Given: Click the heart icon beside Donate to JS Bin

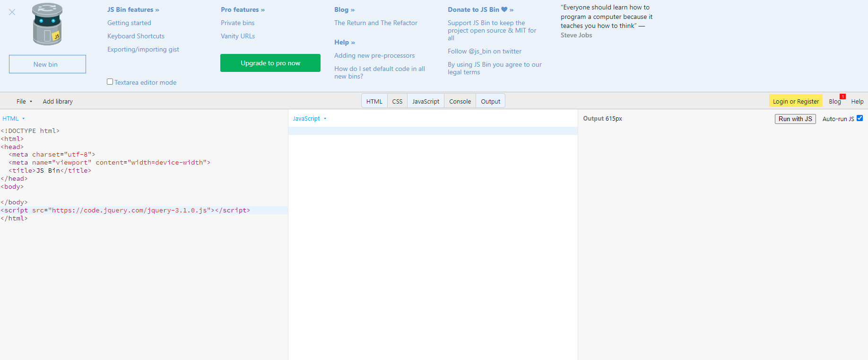Looking at the screenshot, I should pyautogui.click(x=504, y=9).
